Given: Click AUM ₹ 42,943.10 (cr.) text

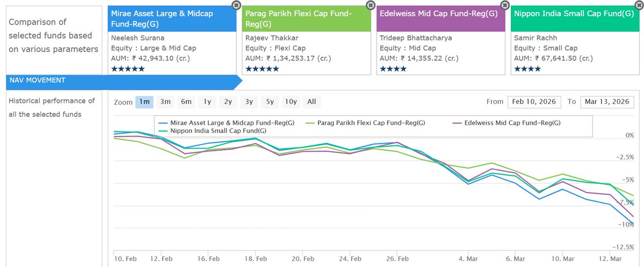Looking at the screenshot, I should pos(150,58).
